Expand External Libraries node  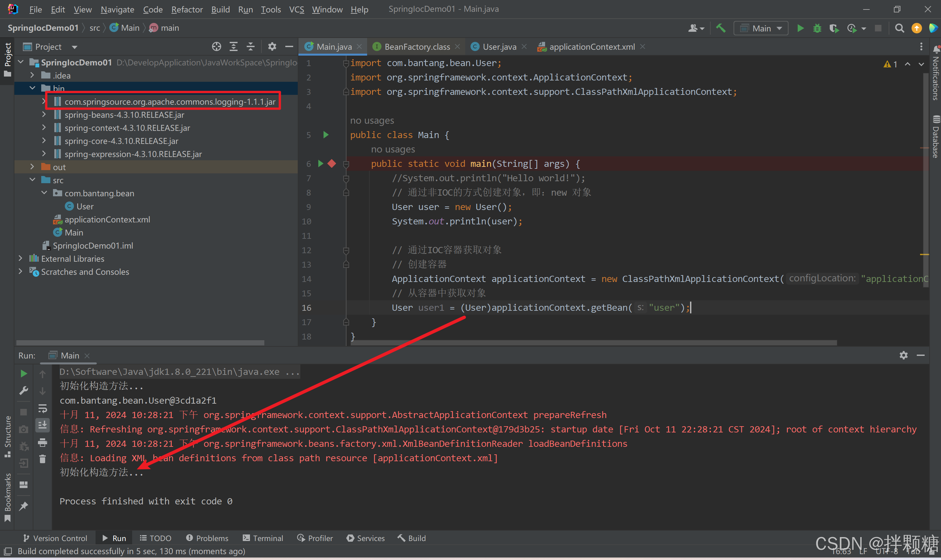tap(21, 259)
